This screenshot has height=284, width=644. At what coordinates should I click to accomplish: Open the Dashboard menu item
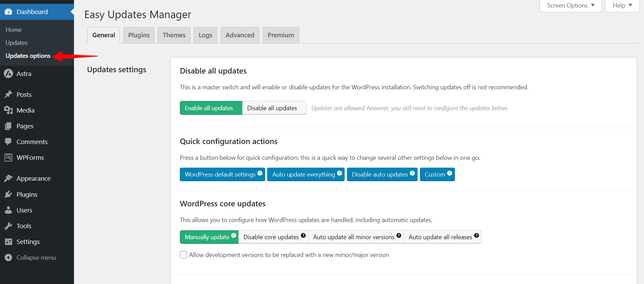37,12
